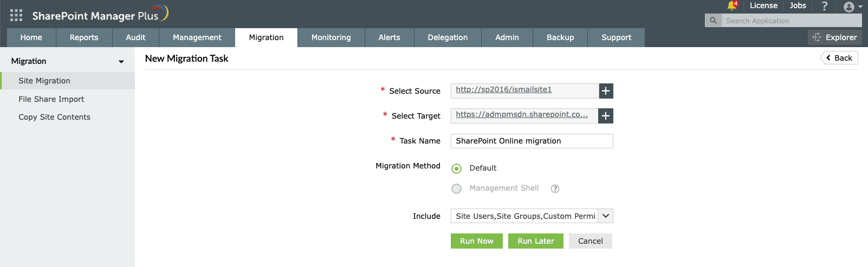Switch to the Admin tab

coord(507,37)
